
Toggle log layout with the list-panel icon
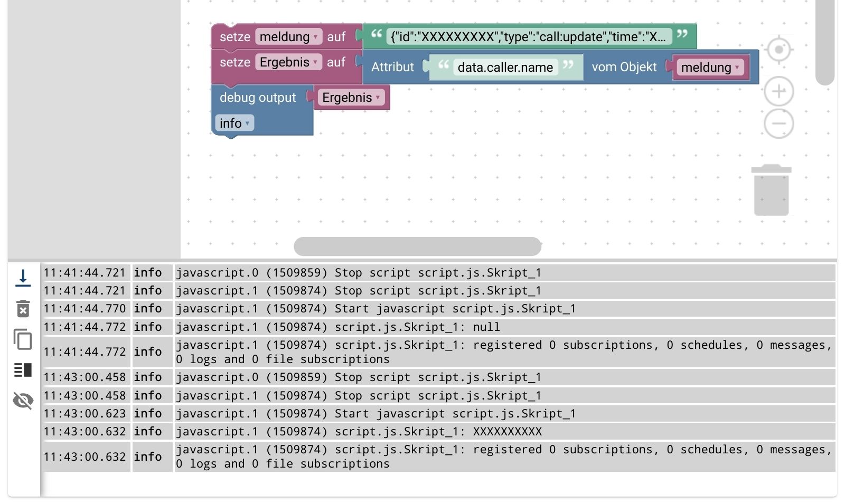tap(23, 370)
